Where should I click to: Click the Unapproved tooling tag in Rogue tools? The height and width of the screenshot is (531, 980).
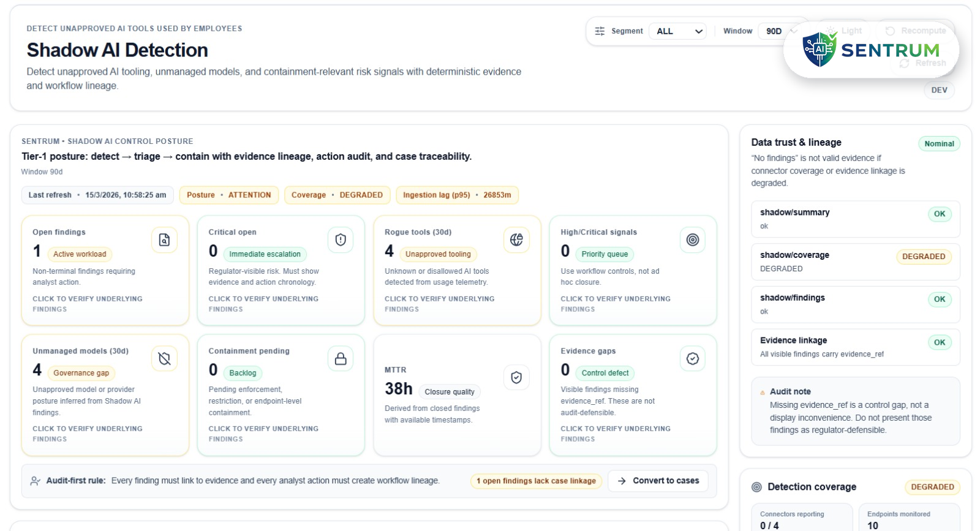[x=438, y=254]
